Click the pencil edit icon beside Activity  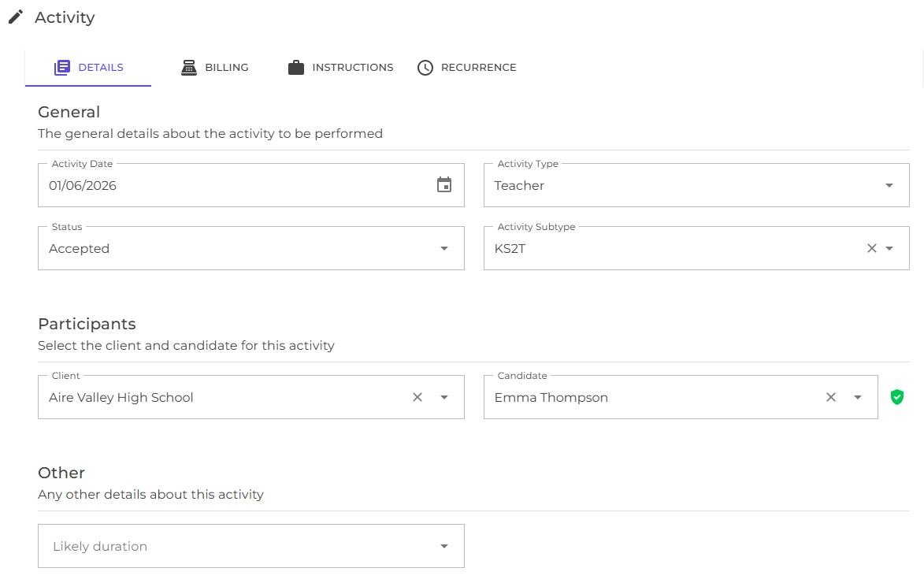pyautogui.click(x=16, y=17)
